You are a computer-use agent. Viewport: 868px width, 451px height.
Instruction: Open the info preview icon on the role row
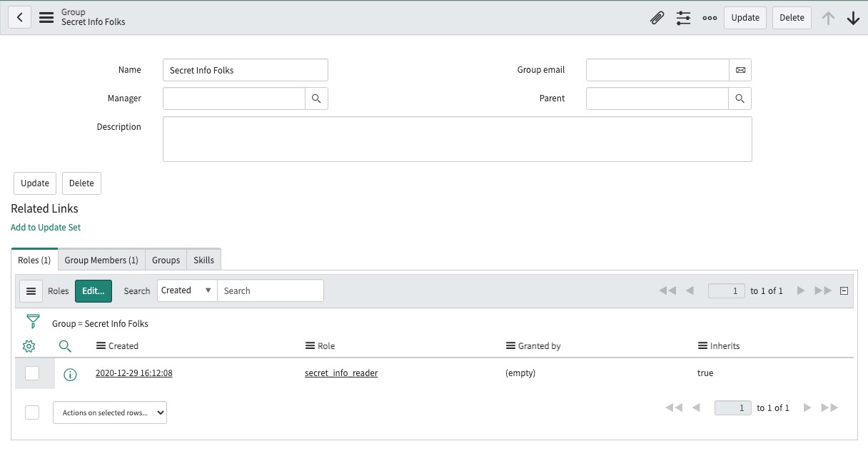(x=70, y=373)
